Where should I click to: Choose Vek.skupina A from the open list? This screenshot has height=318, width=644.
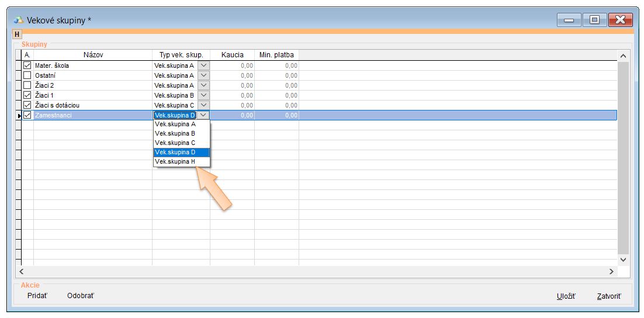(175, 124)
